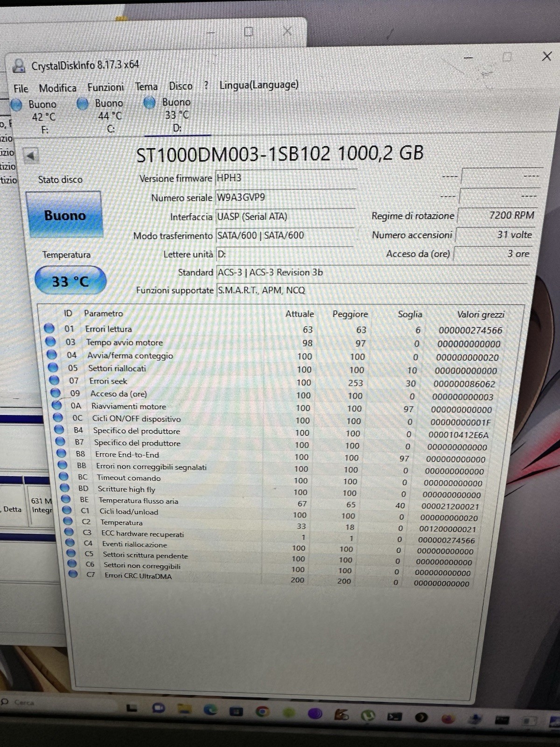Click the status circle for row 09

56,393
